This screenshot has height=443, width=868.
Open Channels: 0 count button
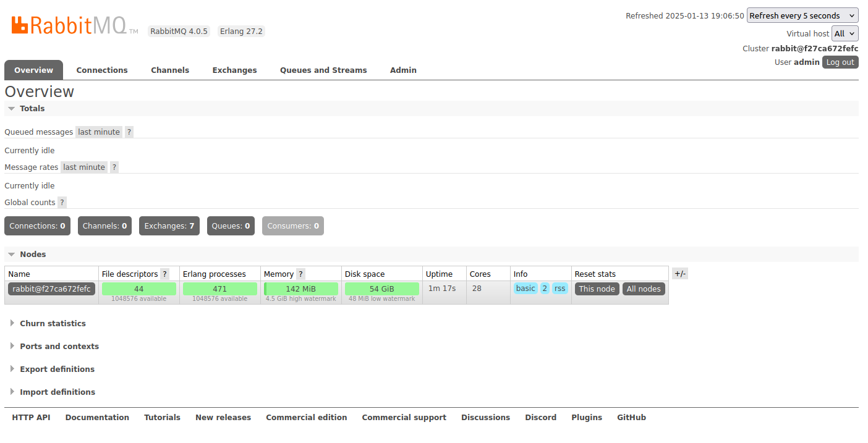104,226
